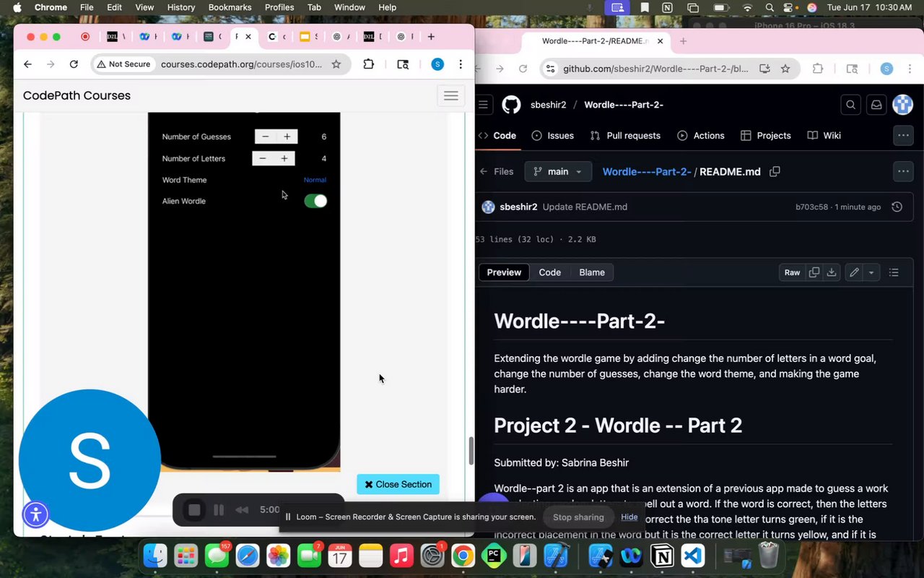Select the Preview file view
The width and height of the screenshot is (924, 578).
click(x=504, y=272)
